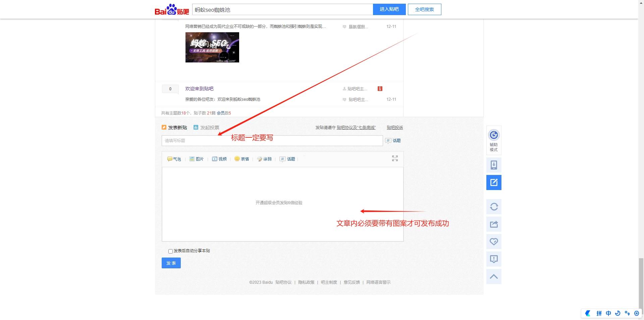644x320 pixels.
Task: Open the footer 贴吧协议 link
Action: click(x=283, y=282)
